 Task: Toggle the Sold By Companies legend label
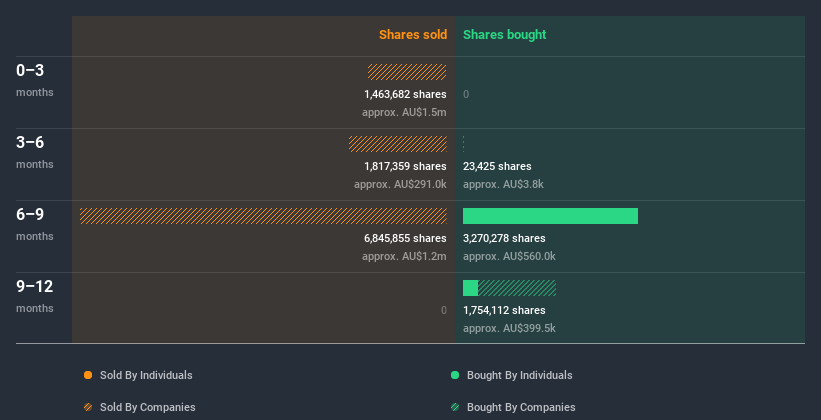coord(147,407)
